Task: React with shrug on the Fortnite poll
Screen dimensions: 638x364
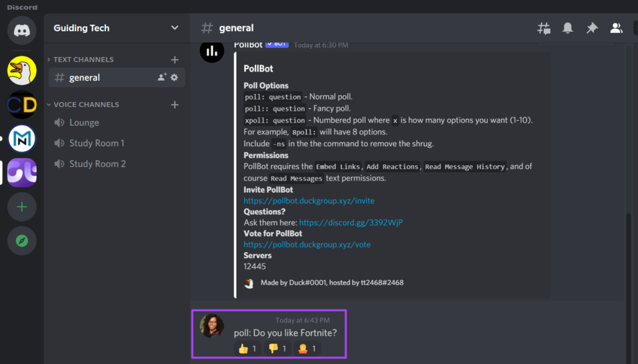Action: point(307,348)
